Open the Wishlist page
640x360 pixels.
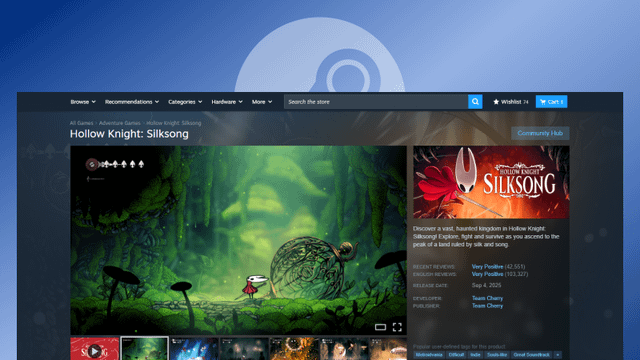511,102
